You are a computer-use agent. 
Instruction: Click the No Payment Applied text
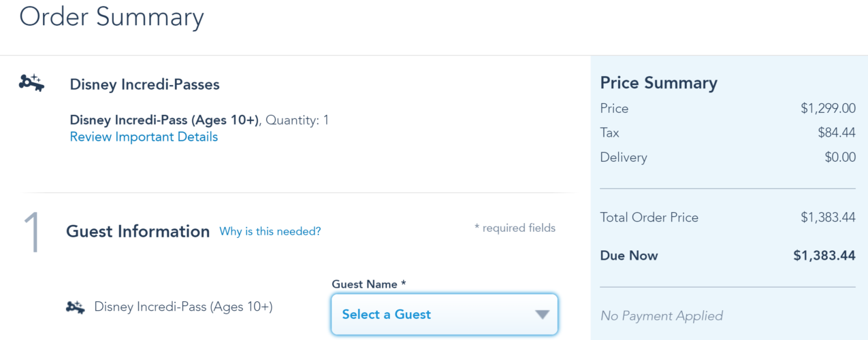[x=661, y=316]
